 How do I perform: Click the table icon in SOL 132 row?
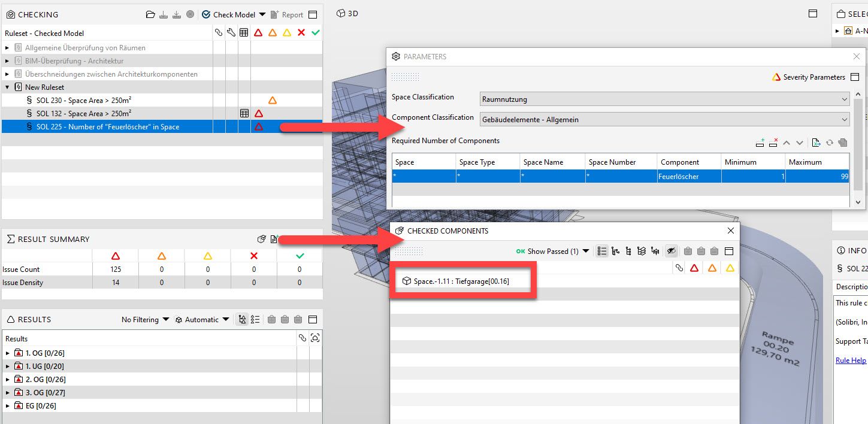coord(244,113)
